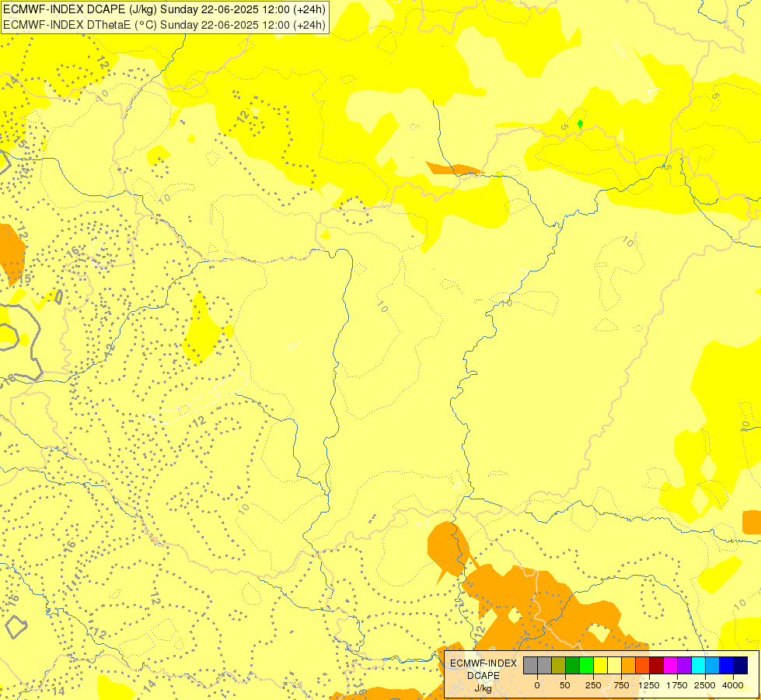Select the magenta legend swatch
The height and width of the screenshot is (700, 761).
point(671,666)
